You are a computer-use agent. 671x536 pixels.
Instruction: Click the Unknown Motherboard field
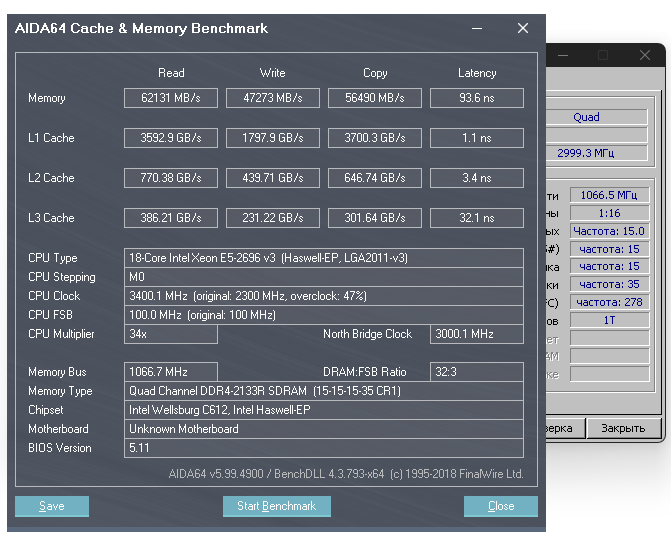[324, 429]
